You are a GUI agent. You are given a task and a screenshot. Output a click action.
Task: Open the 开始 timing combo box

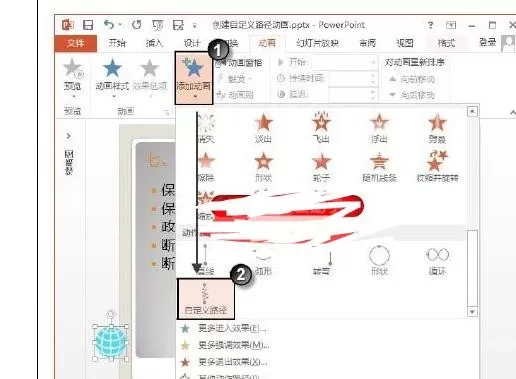344,63
